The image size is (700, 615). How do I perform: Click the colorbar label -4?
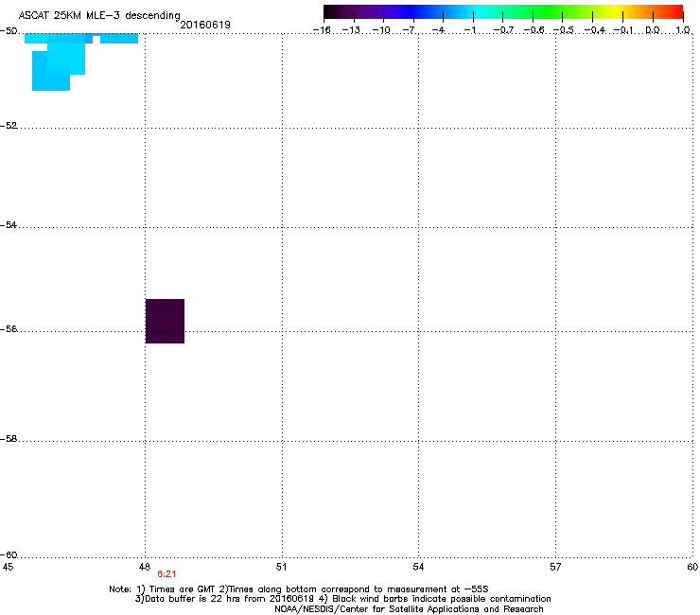[438, 30]
